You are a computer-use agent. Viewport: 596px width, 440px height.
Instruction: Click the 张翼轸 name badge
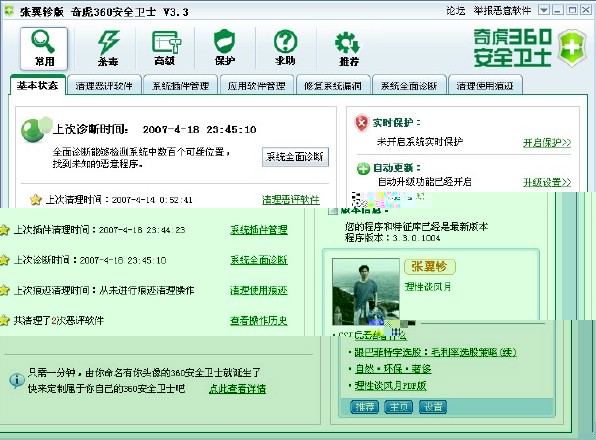[430, 267]
